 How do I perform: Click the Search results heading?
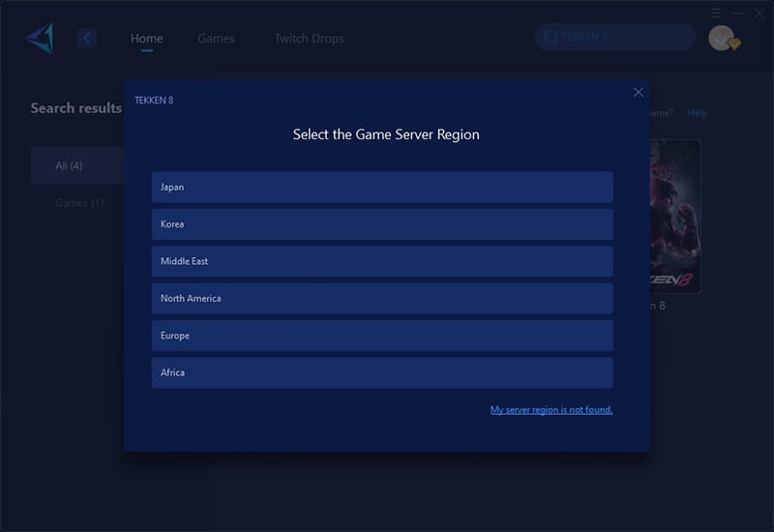point(76,108)
